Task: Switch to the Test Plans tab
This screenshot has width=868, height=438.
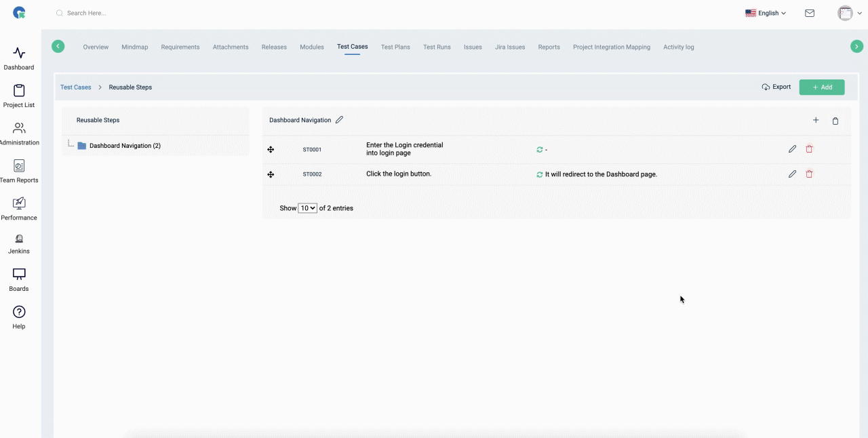Action: tap(395, 47)
